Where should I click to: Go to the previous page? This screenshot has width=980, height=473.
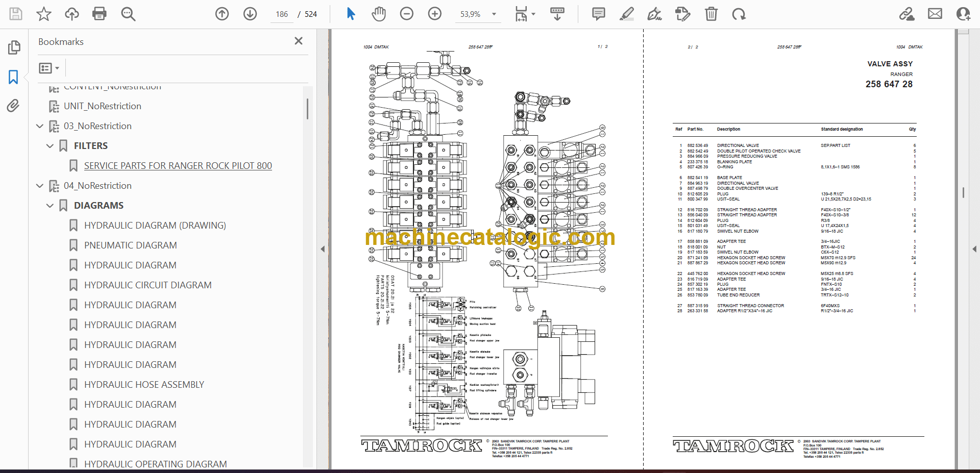pyautogui.click(x=222, y=14)
